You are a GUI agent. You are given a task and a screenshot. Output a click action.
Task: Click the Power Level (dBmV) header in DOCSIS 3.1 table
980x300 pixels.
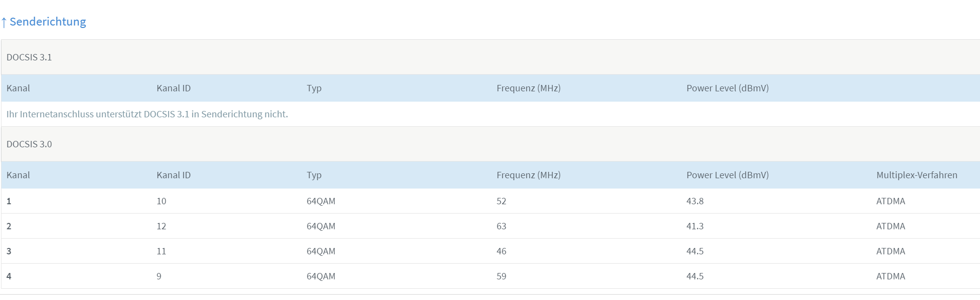(727, 88)
